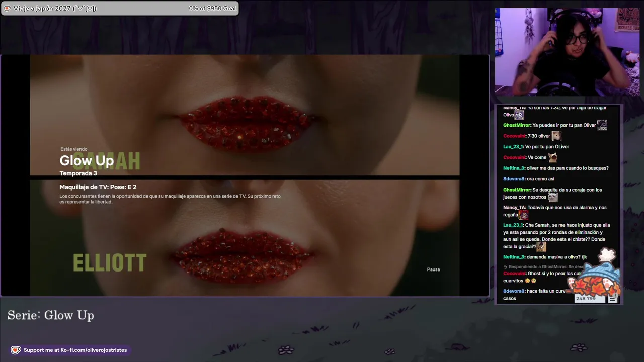Click the Ko-fi heart icon in goal bar
Image resolution: width=644 pixels, height=362 pixels.
tap(7, 8)
